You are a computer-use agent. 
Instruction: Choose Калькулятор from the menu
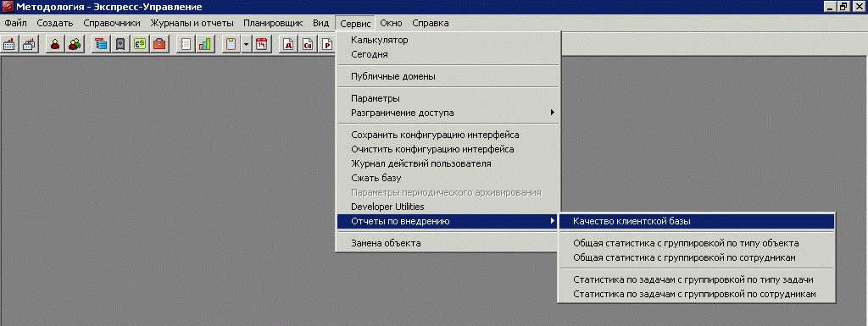click(x=448, y=41)
